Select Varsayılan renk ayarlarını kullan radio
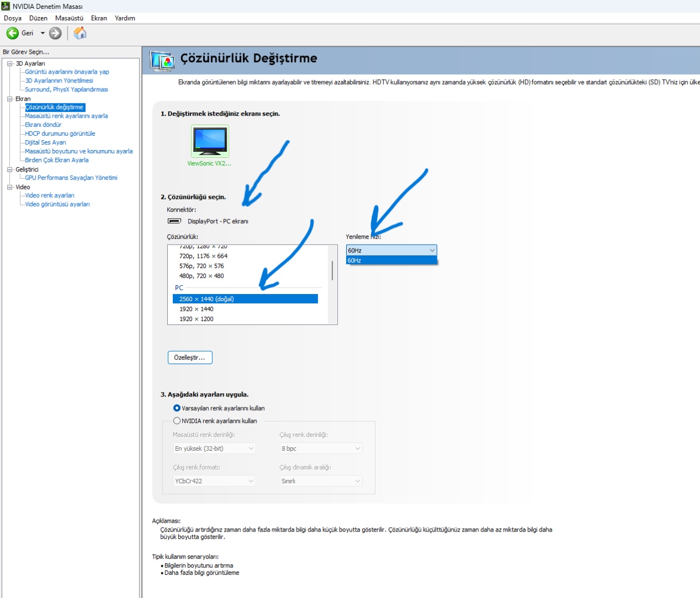The image size is (700, 598). click(x=177, y=408)
